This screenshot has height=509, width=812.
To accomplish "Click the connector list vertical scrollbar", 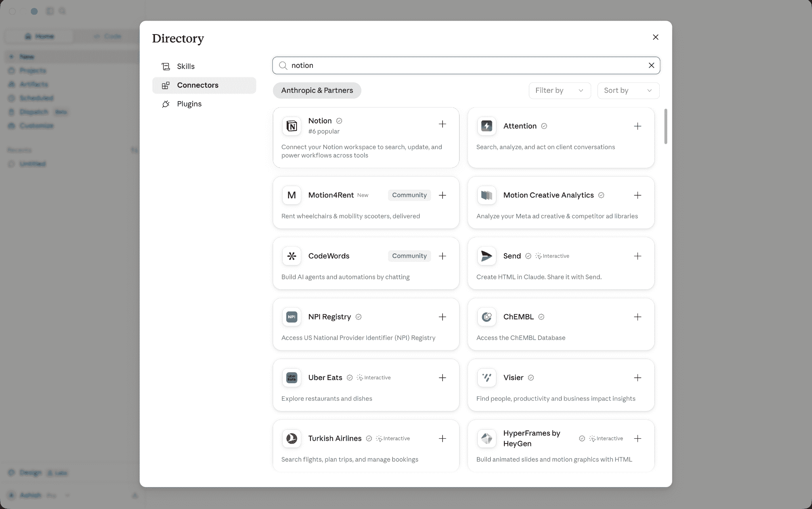I will coord(666,126).
